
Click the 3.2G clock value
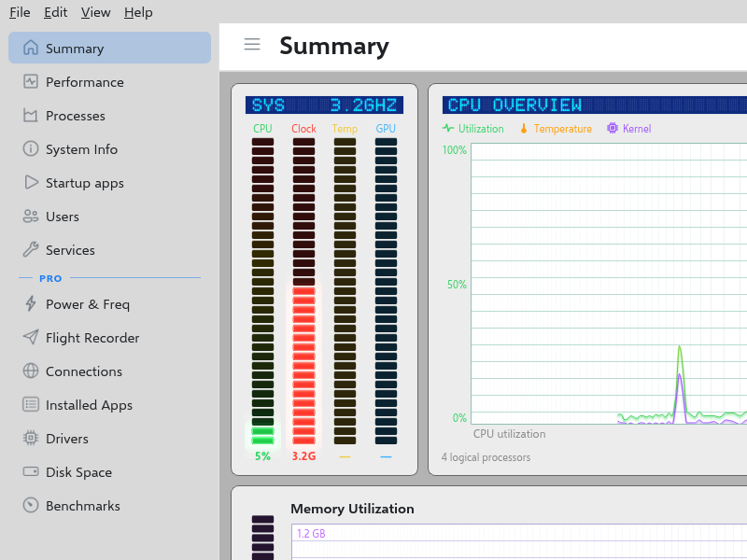[x=303, y=456]
